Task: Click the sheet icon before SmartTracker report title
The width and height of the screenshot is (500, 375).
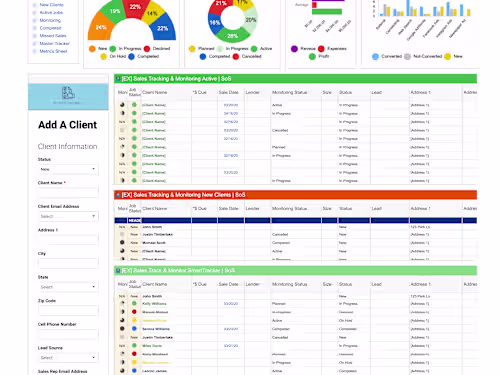Action: pos(118,270)
